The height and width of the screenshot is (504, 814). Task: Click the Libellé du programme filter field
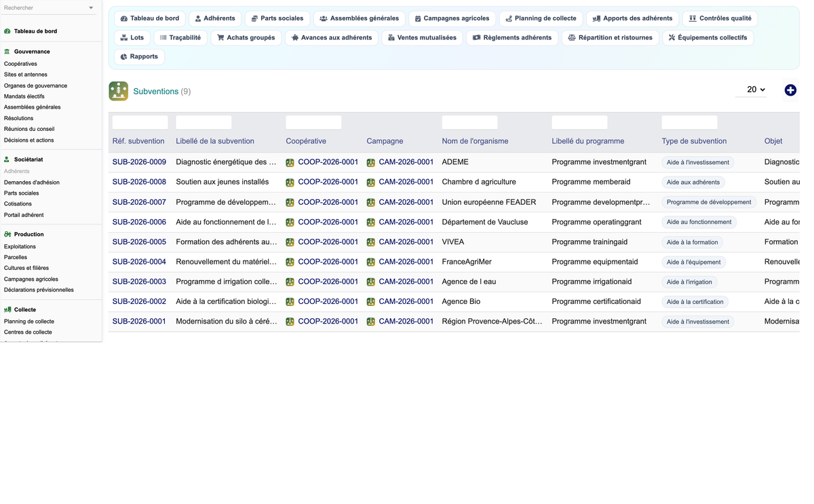click(579, 122)
